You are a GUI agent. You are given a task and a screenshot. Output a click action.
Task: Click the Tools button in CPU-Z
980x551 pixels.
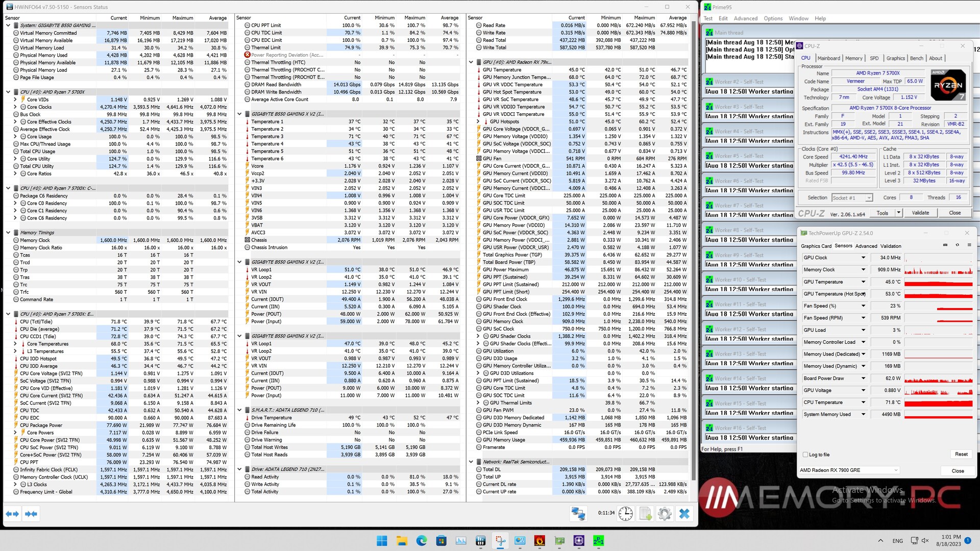(x=882, y=213)
